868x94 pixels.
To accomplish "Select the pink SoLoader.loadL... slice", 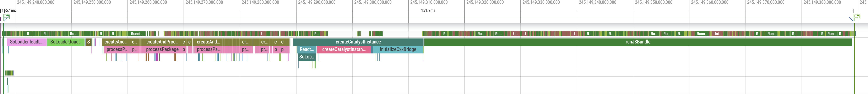I will [27, 42].
